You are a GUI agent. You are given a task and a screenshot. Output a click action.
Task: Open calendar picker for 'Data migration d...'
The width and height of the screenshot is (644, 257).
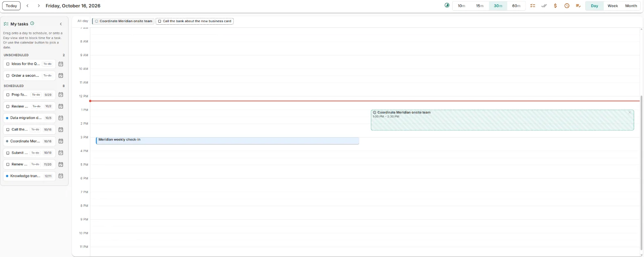[61, 118]
